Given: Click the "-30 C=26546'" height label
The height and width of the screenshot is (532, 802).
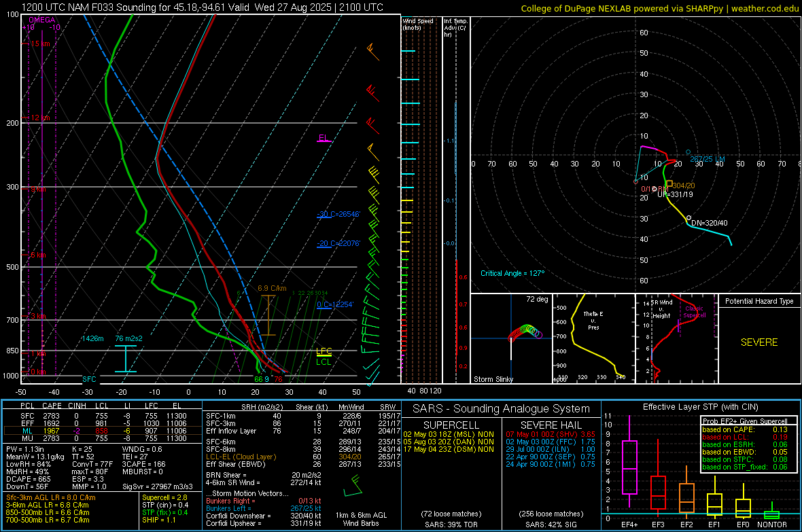Looking at the screenshot, I should 338,214.
